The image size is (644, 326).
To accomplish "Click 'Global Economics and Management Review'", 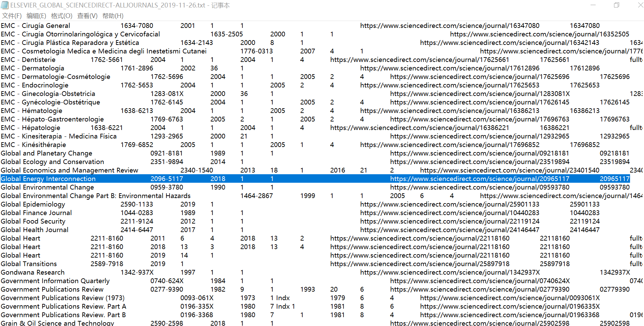I will click(x=69, y=170).
